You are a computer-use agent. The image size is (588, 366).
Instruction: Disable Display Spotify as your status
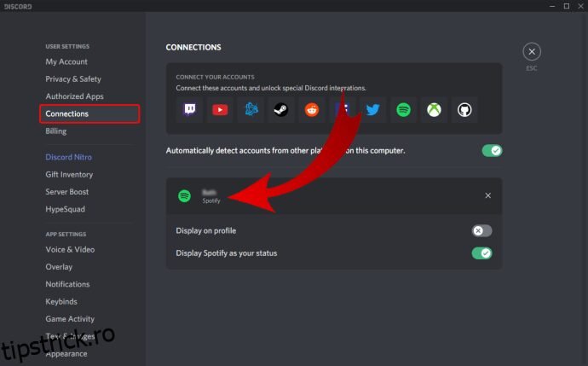[481, 253]
